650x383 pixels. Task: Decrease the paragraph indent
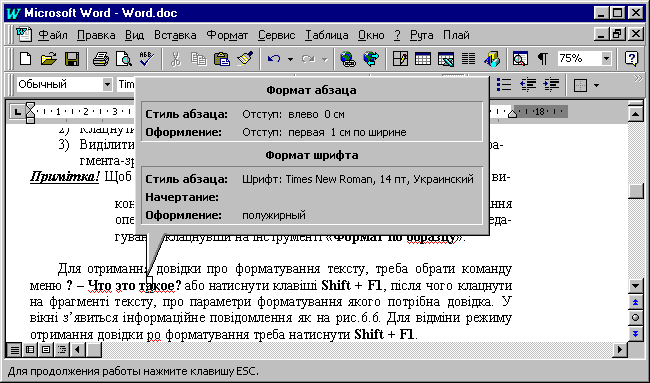(x=528, y=85)
